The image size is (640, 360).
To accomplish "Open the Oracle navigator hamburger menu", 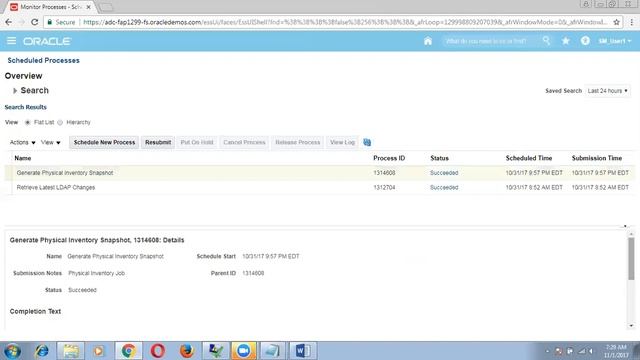I will 11,41.
